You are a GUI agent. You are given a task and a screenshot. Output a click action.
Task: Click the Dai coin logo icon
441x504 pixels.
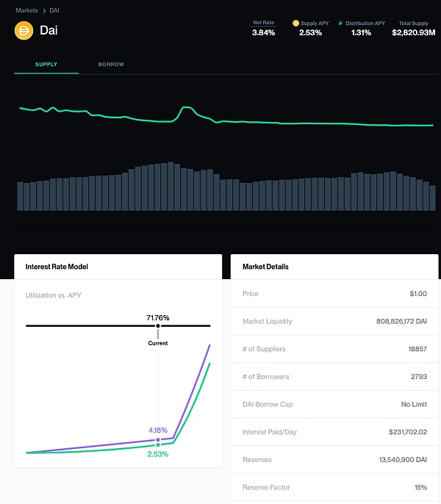[x=24, y=31]
